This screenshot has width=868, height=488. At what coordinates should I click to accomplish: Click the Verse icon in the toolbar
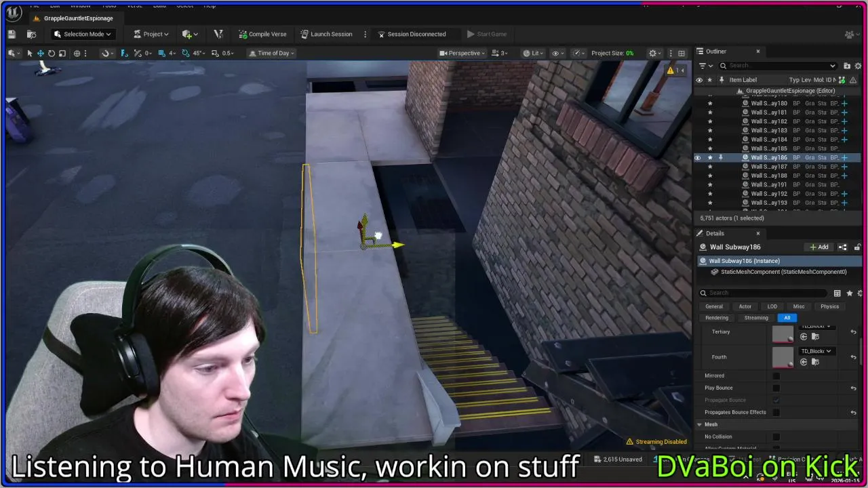218,34
